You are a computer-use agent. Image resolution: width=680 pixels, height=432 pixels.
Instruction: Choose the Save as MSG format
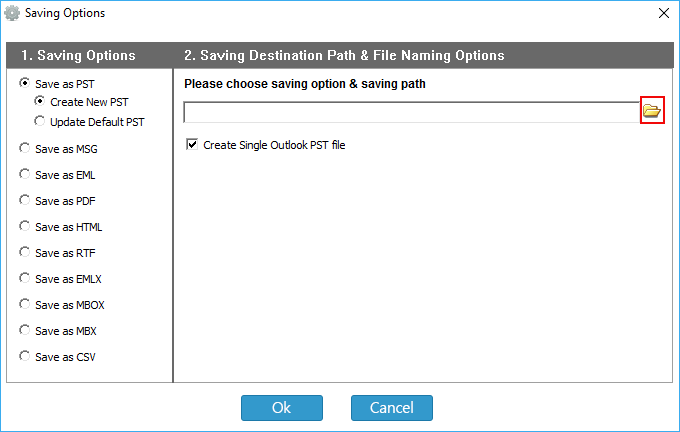click(25, 148)
